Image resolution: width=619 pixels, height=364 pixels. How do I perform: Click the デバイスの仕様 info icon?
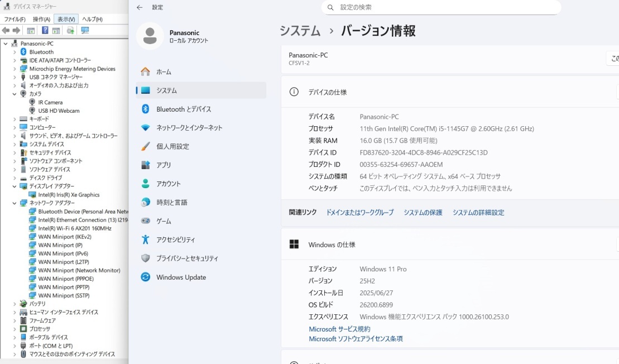pos(294,92)
